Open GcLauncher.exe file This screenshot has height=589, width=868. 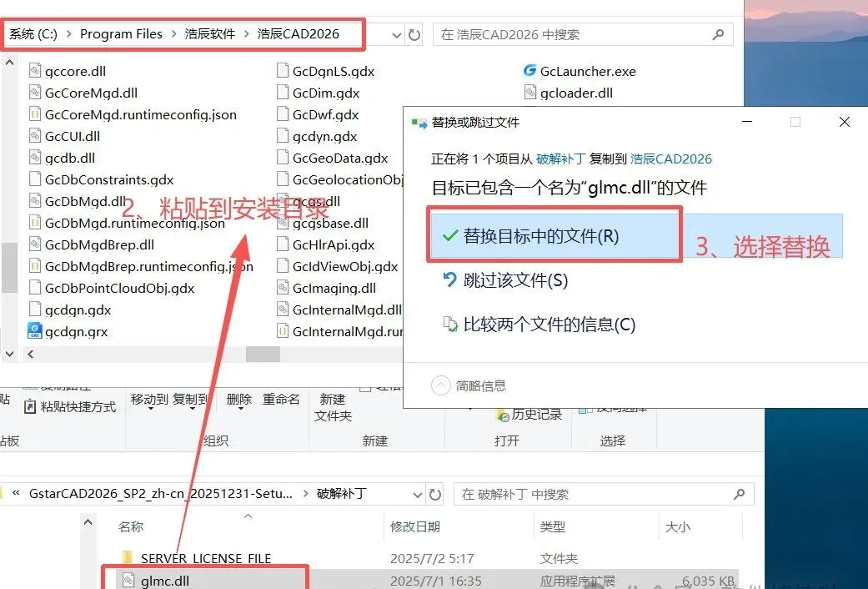(579, 71)
